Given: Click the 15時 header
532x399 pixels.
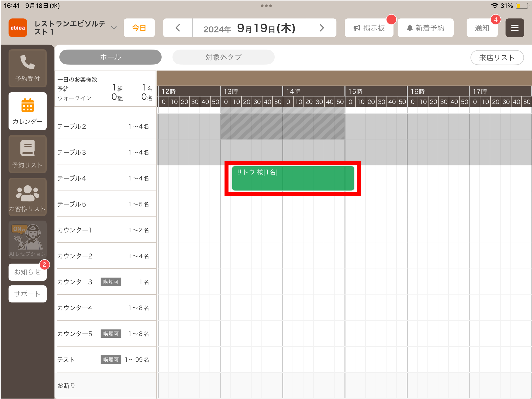Looking at the screenshot, I should coord(376,91).
